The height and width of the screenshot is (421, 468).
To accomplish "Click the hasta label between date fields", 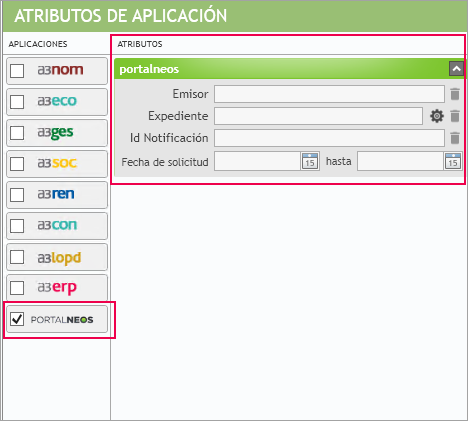I will click(339, 161).
